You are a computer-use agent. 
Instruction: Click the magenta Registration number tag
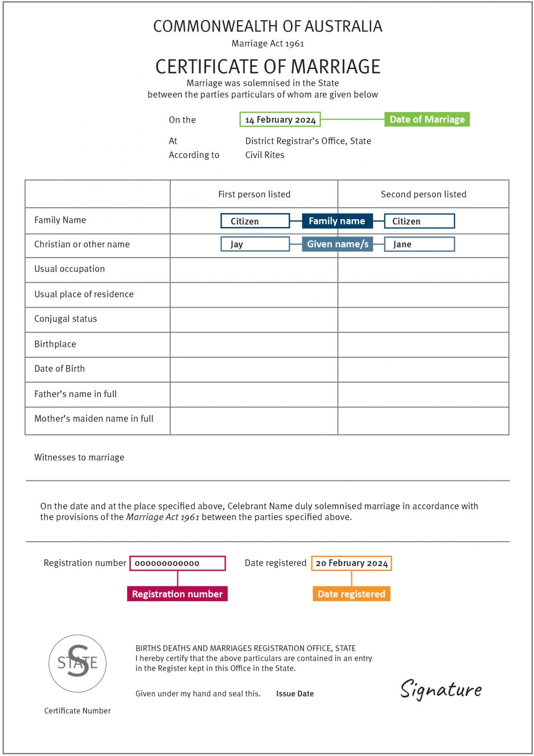177,594
